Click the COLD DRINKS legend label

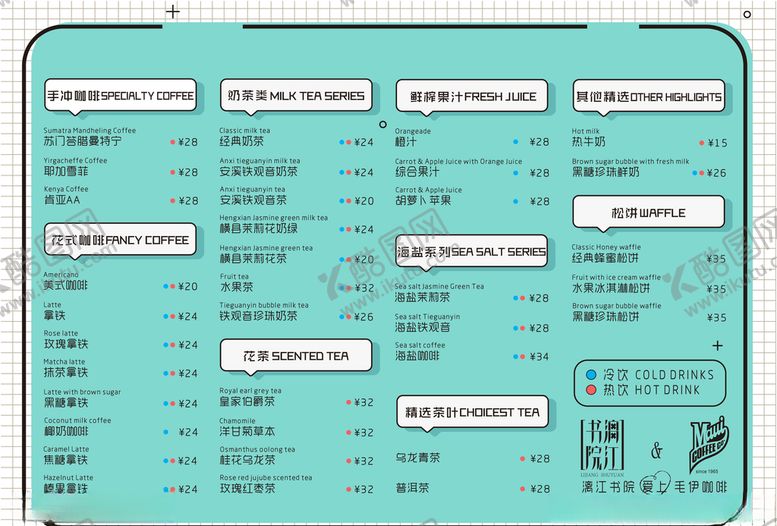click(x=674, y=375)
